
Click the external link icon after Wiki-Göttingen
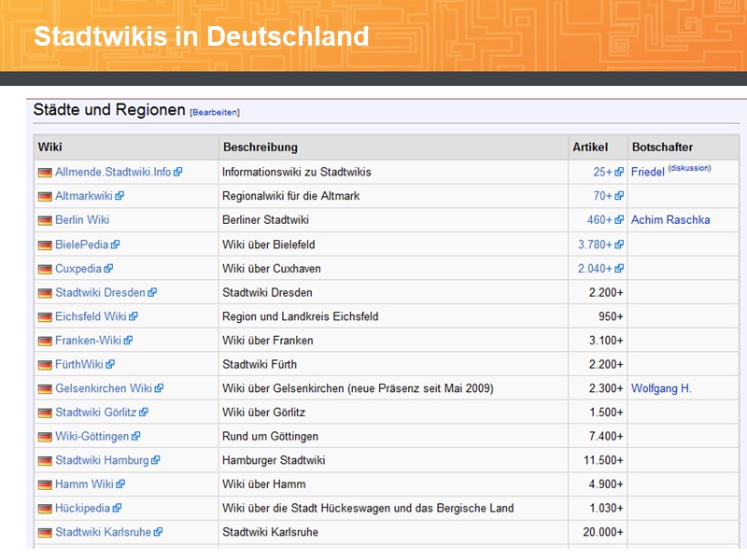coord(135,436)
